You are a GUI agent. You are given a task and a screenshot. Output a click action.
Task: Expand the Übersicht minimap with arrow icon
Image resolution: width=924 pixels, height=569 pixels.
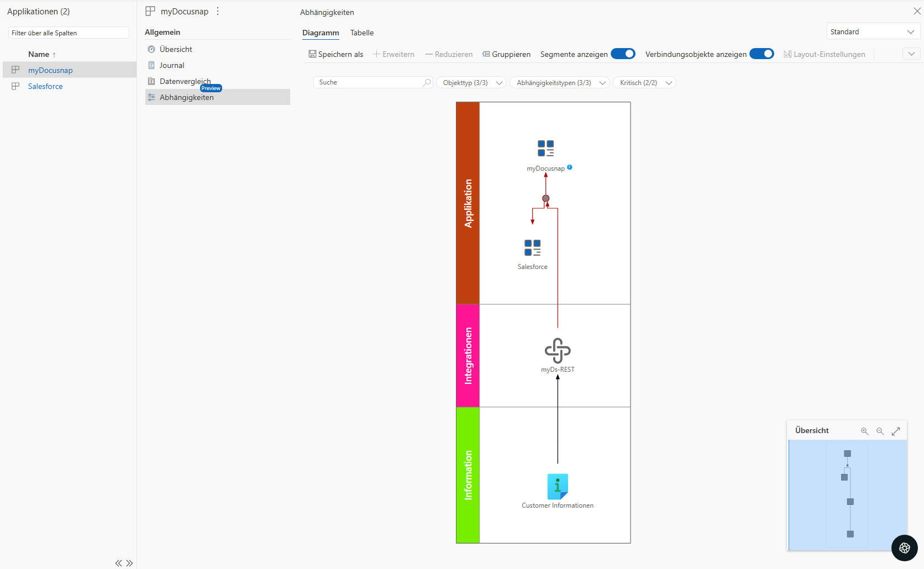pyautogui.click(x=896, y=431)
